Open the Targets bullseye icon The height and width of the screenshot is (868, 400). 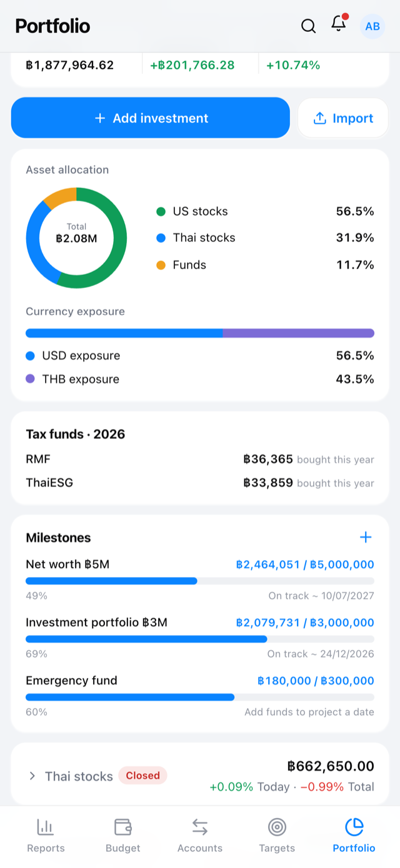tap(277, 827)
